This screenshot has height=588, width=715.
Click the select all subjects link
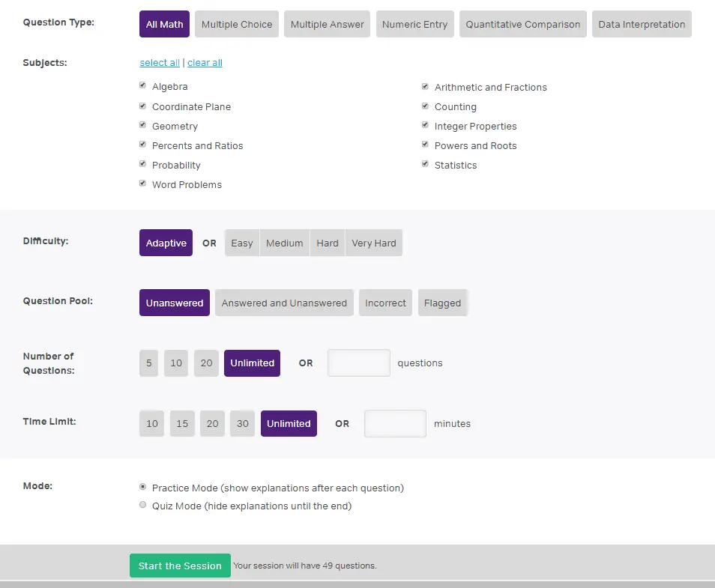pos(160,62)
